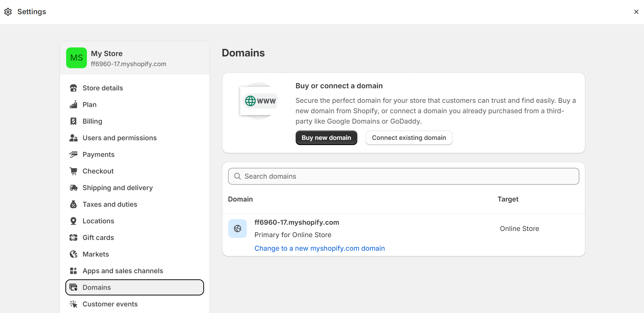
Task: Click the www globe illustration
Action: pyautogui.click(x=259, y=101)
